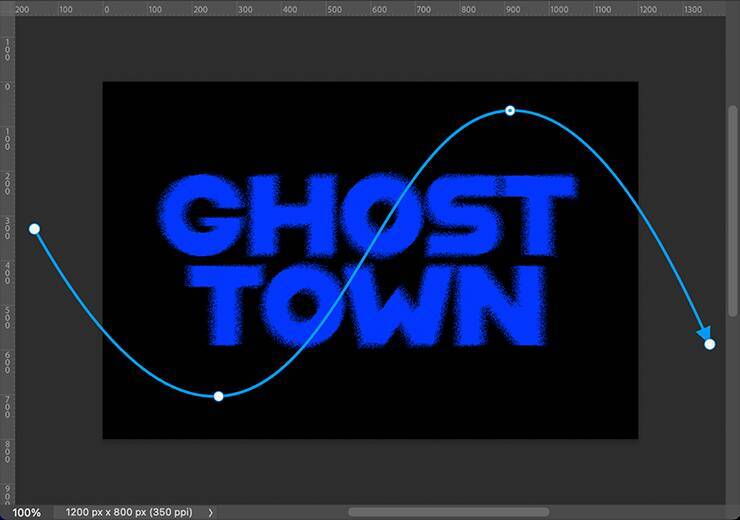
Task: Select the path's leftmost starting anchor point
Action: [x=34, y=229]
